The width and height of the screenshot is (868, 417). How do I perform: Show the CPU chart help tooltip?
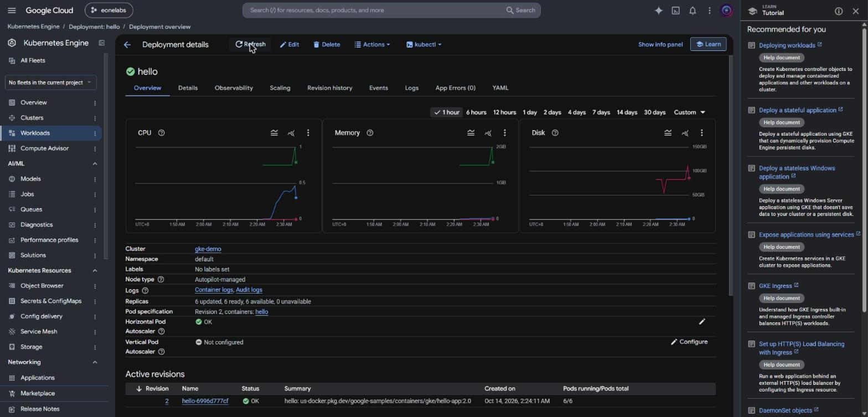click(x=161, y=133)
